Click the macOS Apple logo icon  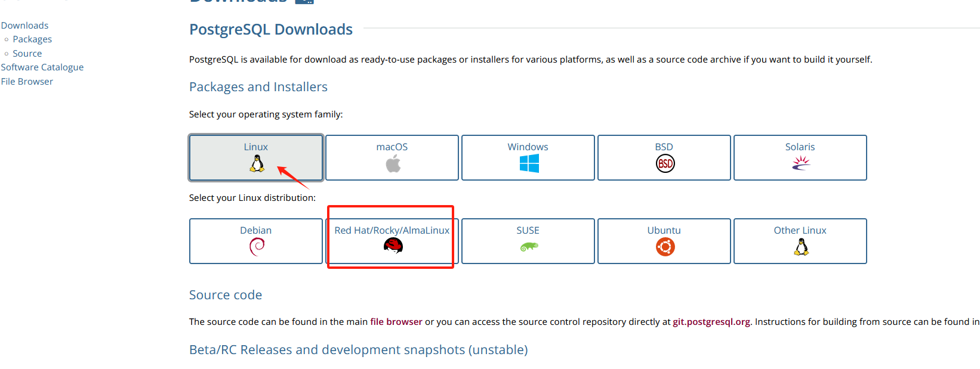click(393, 163)
